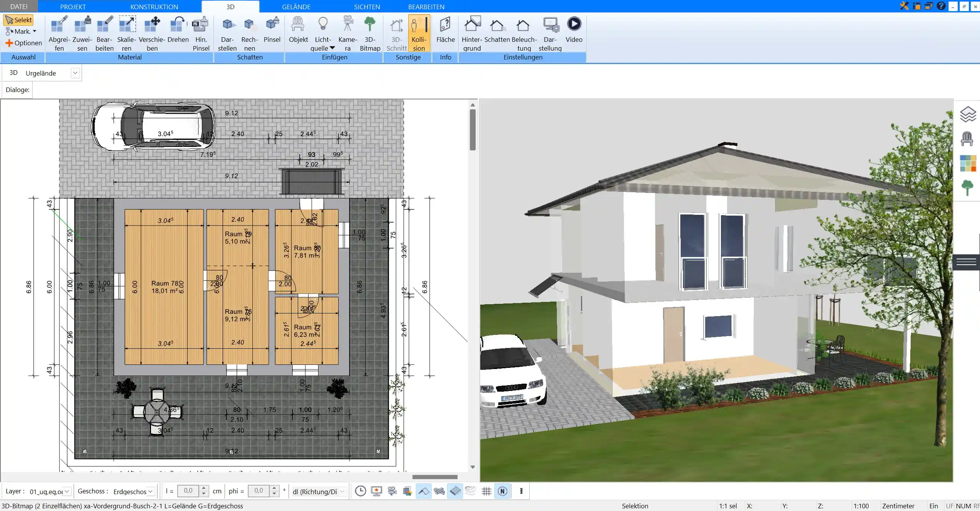Open the layers panel in right sidebar
The width and height of the screenshot is (980, 511).
(968, 114)
